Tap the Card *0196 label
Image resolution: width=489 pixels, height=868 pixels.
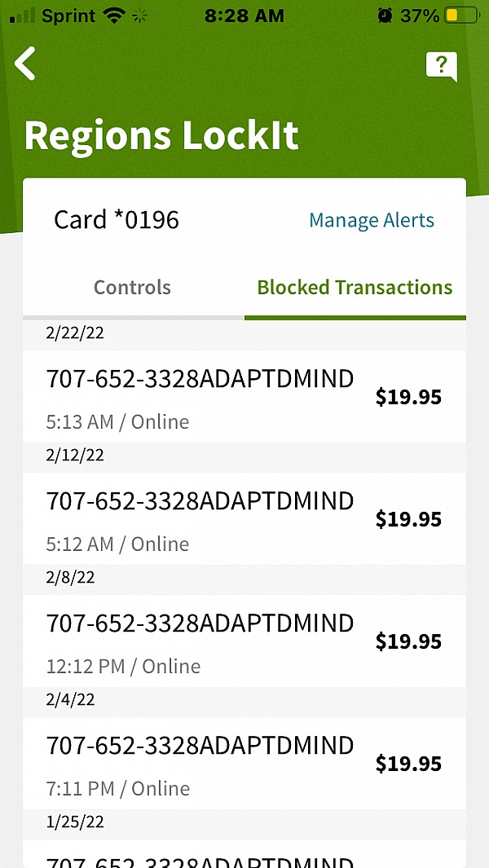(117, 220)
